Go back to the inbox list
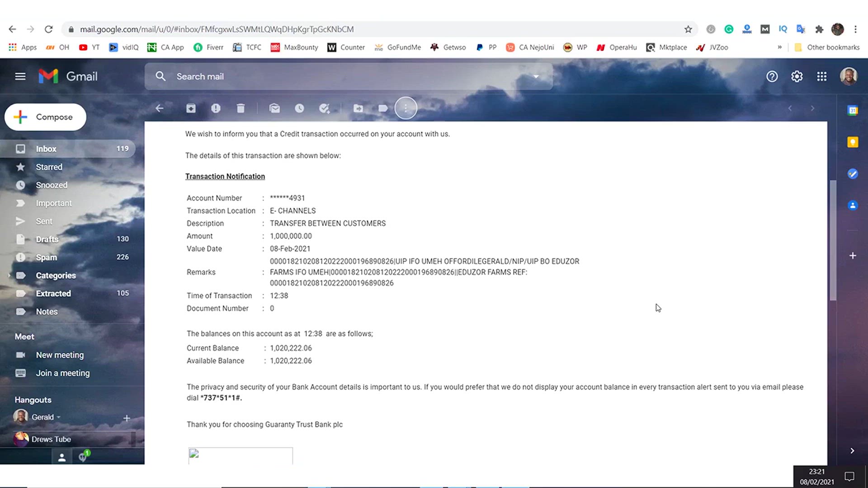The image size is (868, 488). coord(159,108)
